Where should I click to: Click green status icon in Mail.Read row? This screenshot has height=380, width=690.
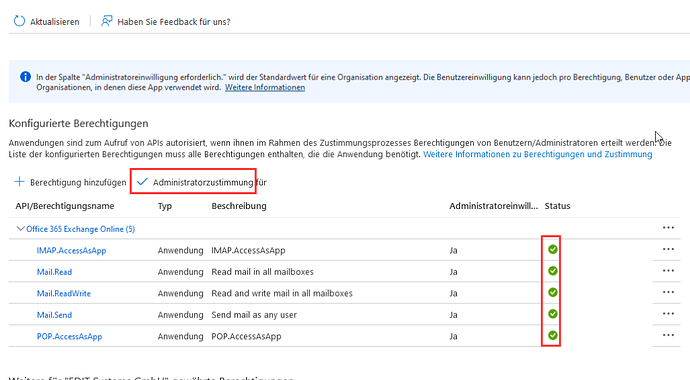[x=553, y=271]
